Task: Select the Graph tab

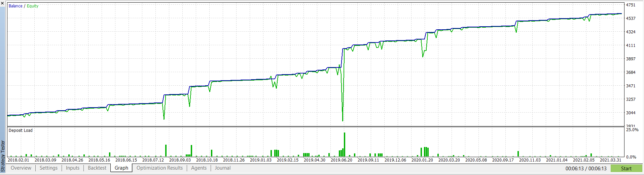Action: (x=121, y=168)
